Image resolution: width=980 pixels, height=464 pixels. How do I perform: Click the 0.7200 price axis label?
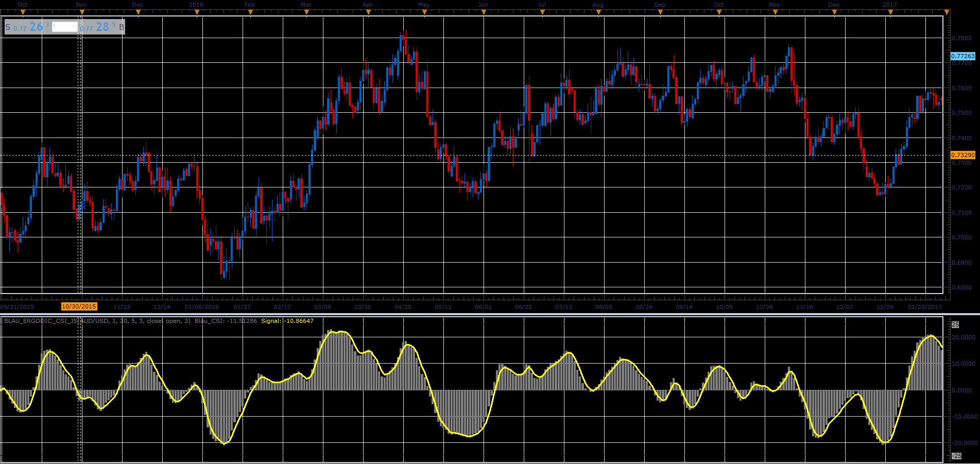point(961,187)
